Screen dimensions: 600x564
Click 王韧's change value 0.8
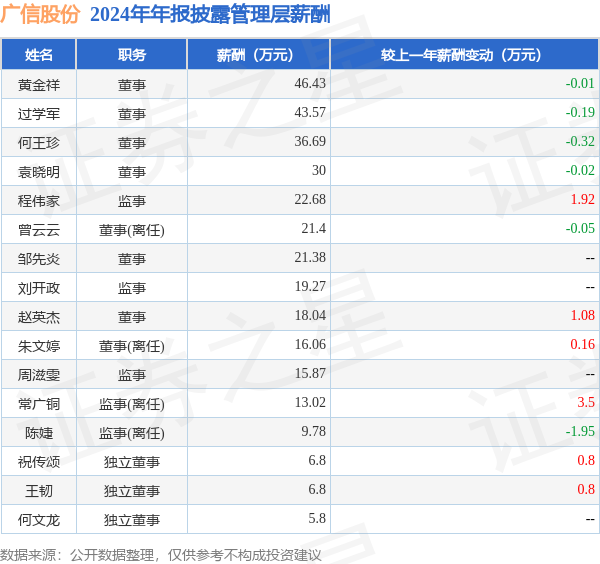click(x=586, y=490)
